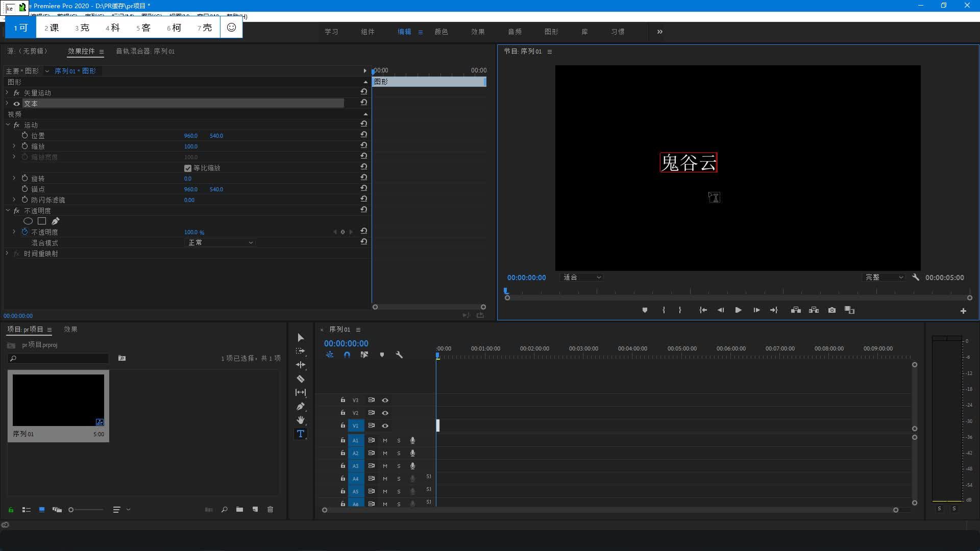Go to In point

pos(703,310)
